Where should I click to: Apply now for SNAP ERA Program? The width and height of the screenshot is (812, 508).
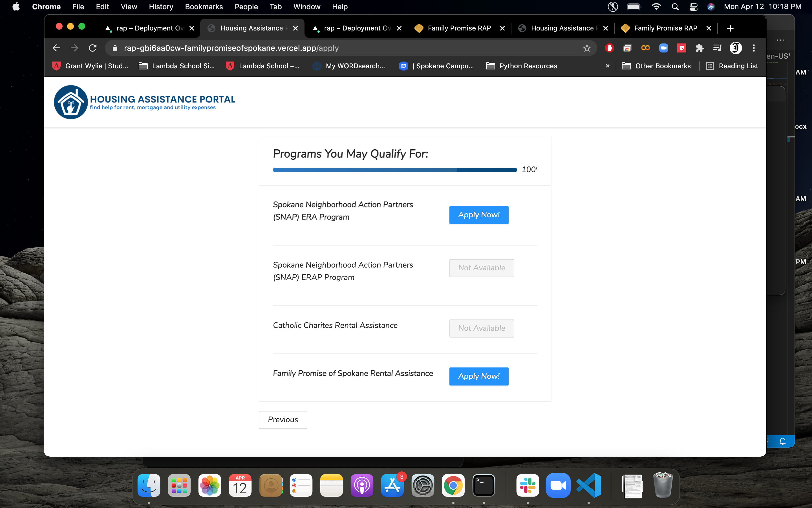[x=479, y=215]
